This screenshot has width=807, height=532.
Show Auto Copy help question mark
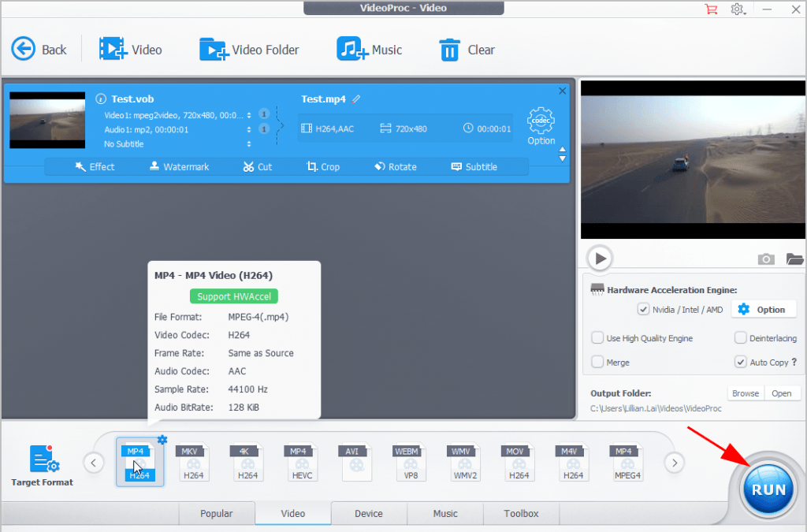794,362
